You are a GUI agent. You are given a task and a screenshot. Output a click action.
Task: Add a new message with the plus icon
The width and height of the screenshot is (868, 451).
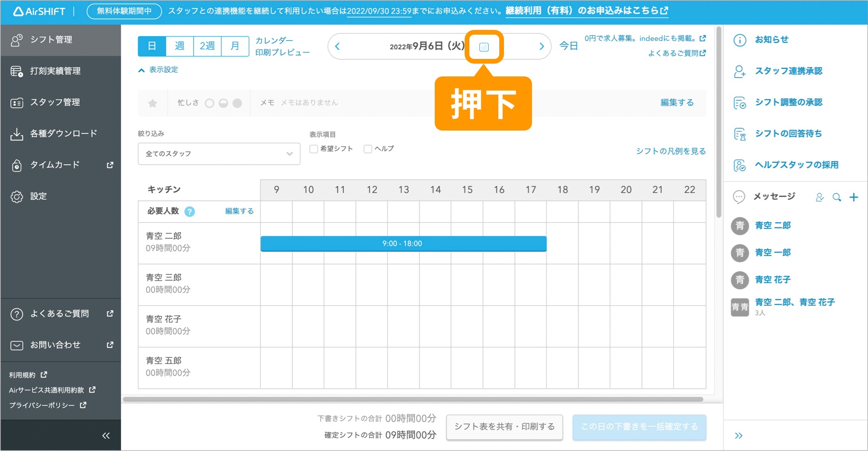coord(854,197)
